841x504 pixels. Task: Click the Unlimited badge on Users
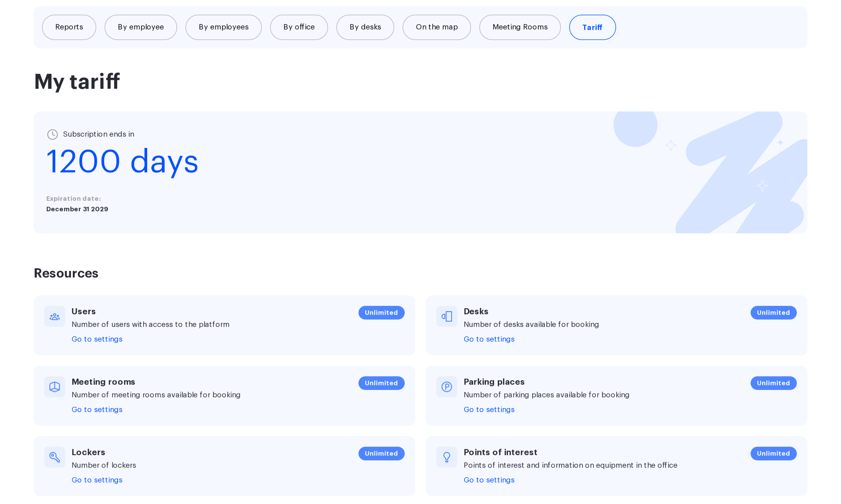click(381, 312)
